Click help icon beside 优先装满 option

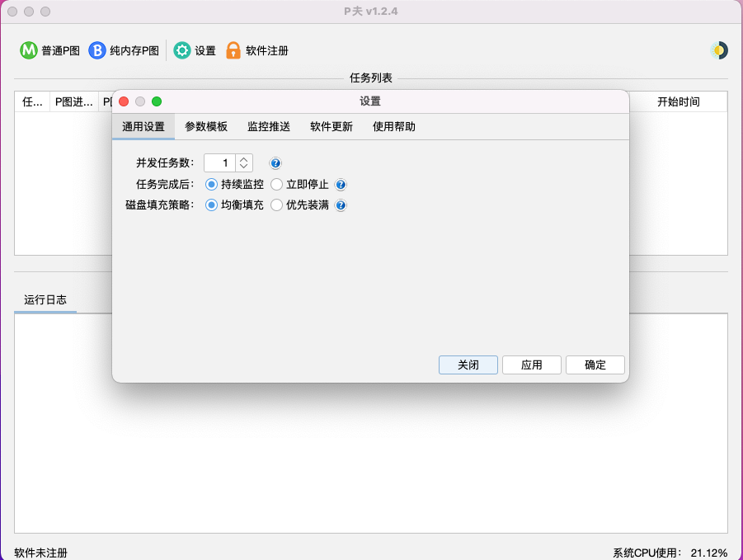[341, 205]
